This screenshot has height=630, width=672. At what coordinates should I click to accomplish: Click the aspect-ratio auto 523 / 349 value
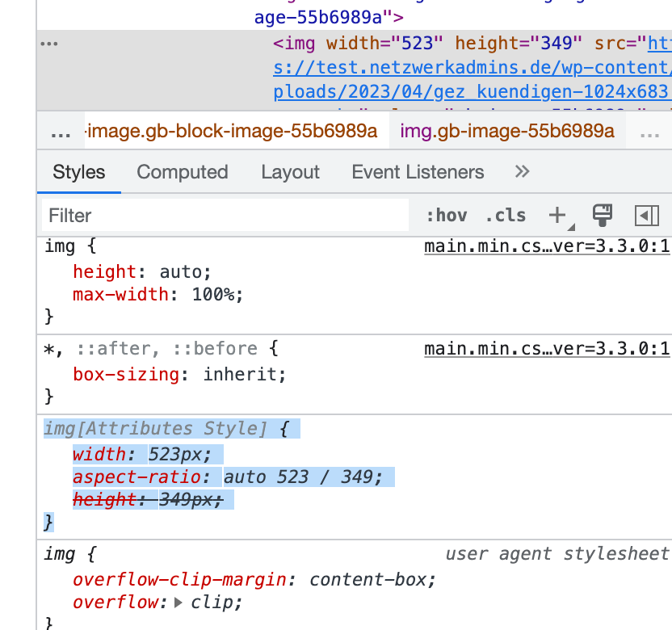(298, 477)
